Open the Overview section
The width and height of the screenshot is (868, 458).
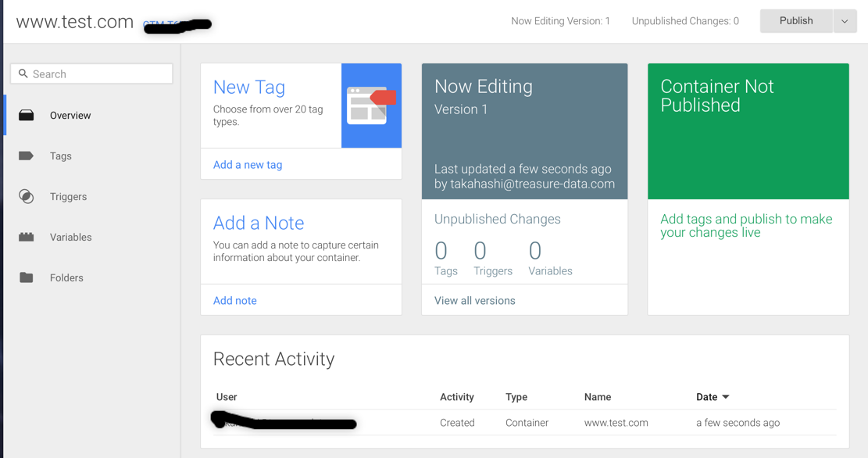70,115
